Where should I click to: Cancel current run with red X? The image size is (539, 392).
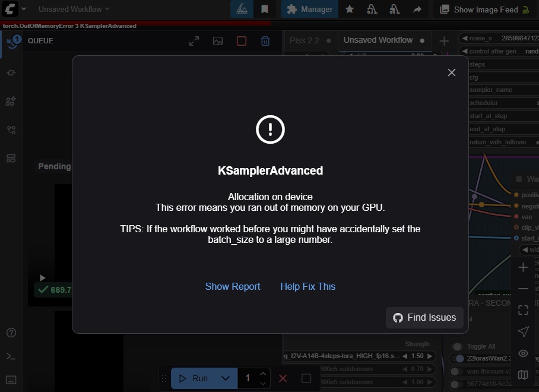(x=283, y=378)
